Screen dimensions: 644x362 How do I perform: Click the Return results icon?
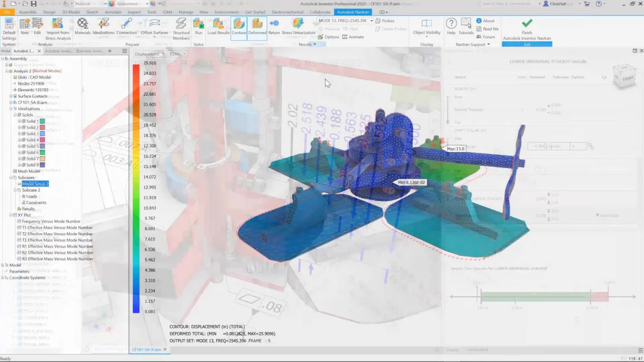[x=274, y=27]
